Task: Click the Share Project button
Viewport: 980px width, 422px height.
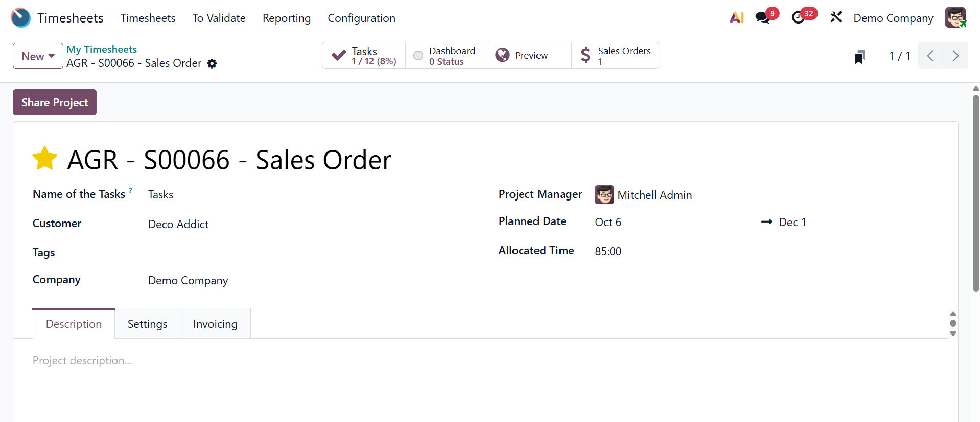Action: [55, 102]
